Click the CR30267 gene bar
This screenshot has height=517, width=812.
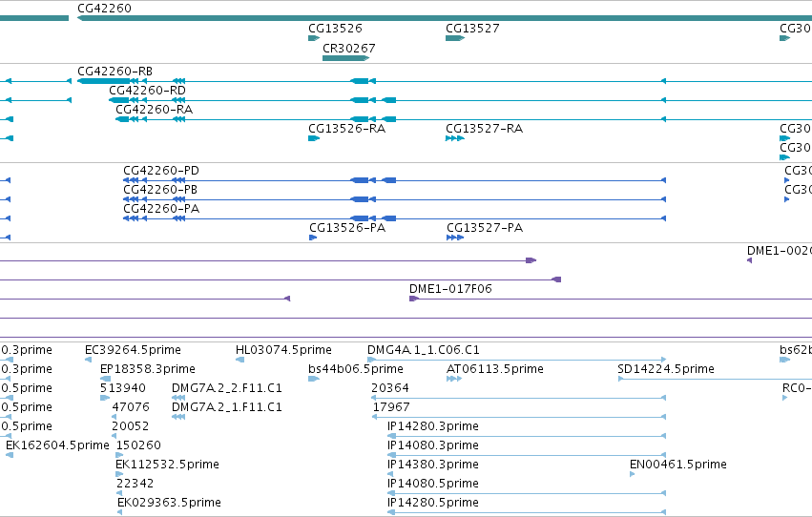coord(345,58)
